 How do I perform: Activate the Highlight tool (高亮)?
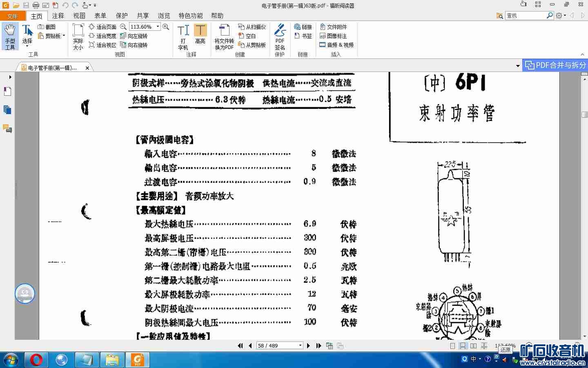tap(200, 34)
